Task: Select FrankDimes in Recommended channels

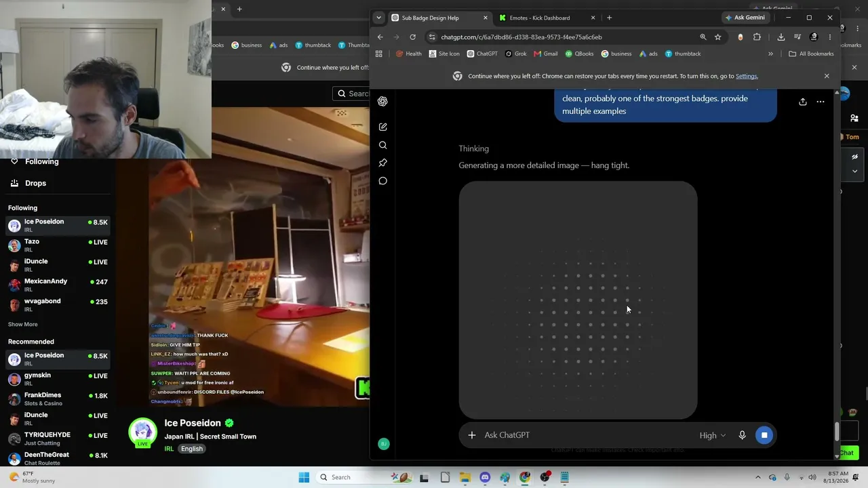Action: click(x=58, y=399)
